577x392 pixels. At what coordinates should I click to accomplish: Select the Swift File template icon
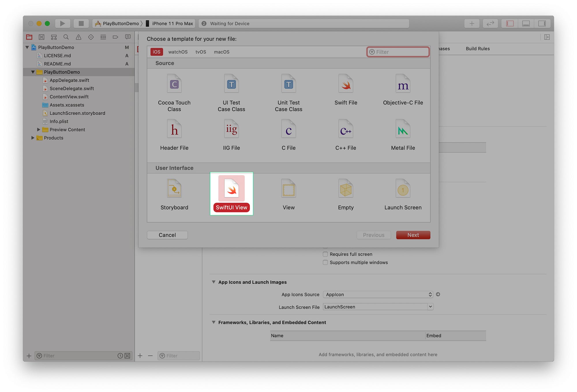tap(346, 84)
